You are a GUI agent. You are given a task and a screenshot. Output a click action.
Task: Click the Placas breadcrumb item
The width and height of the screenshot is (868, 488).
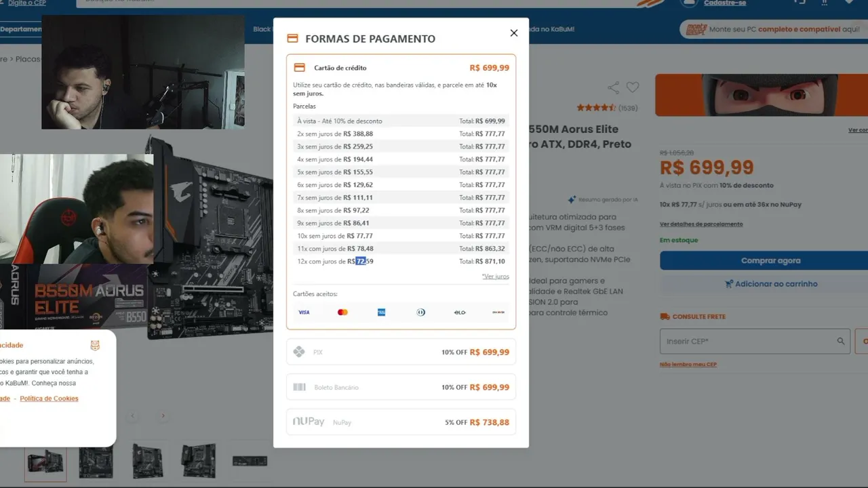click(28, 60)
